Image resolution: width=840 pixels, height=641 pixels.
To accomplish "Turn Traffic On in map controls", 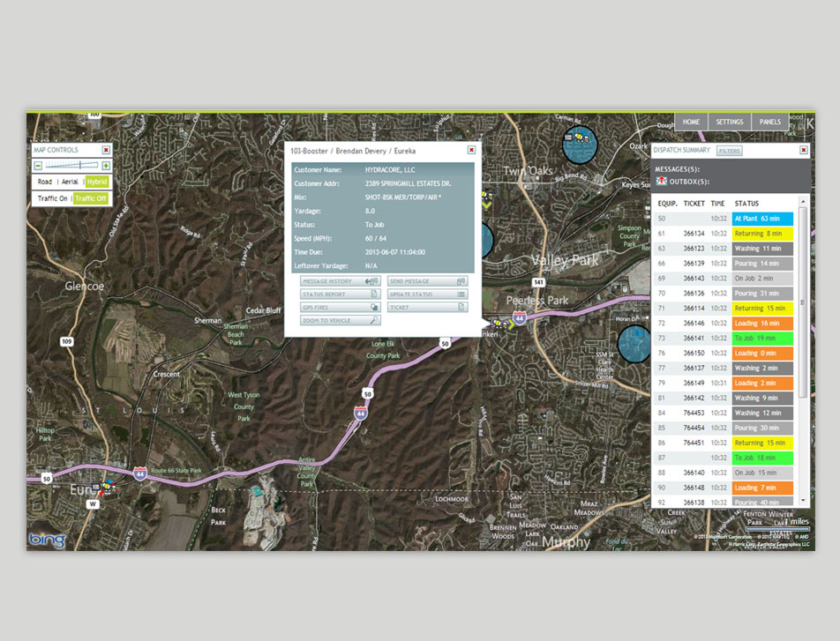I will [52, 198].
